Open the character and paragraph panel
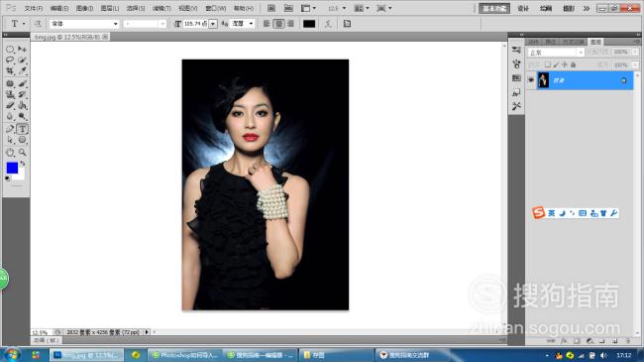This screenshot has width=644, height=362. tap(347, 24)
